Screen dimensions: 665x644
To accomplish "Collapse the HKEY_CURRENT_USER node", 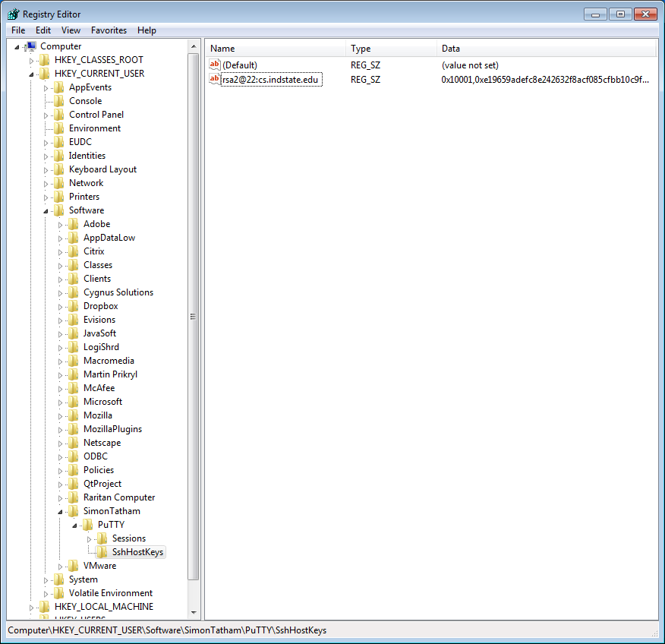I will pos(31,74).
